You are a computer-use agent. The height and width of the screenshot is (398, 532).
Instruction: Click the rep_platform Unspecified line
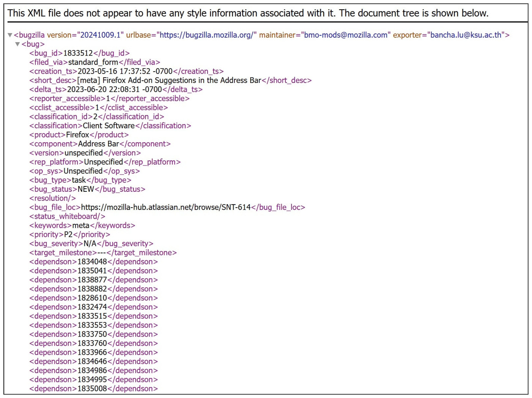click(105, 162)
